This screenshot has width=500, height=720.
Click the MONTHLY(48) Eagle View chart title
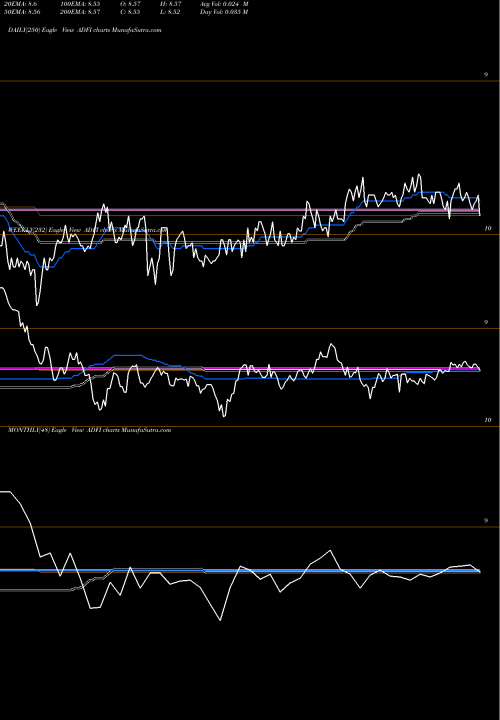[x=90, y=430]
